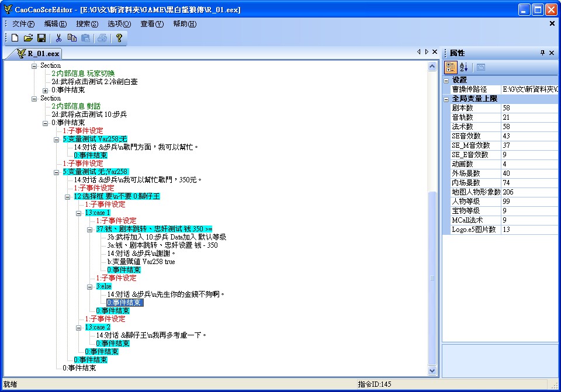
Task: Collapse the 设置 property category
Action: pos(446,80)
